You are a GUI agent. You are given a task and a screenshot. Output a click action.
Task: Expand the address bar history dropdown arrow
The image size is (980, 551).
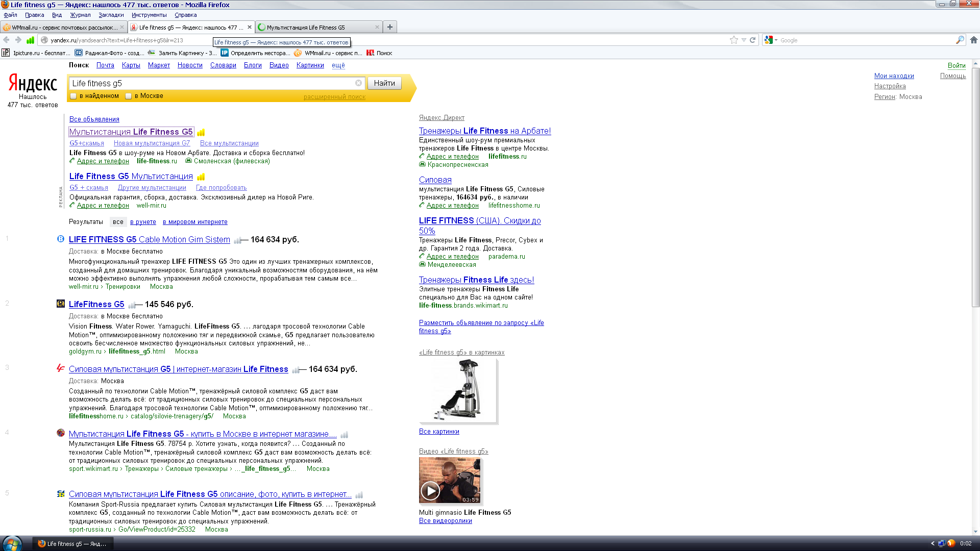point(744,40)
